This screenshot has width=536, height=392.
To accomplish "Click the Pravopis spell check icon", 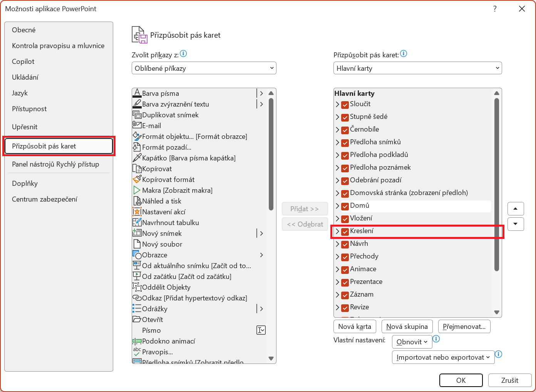I will click(137, 352).
